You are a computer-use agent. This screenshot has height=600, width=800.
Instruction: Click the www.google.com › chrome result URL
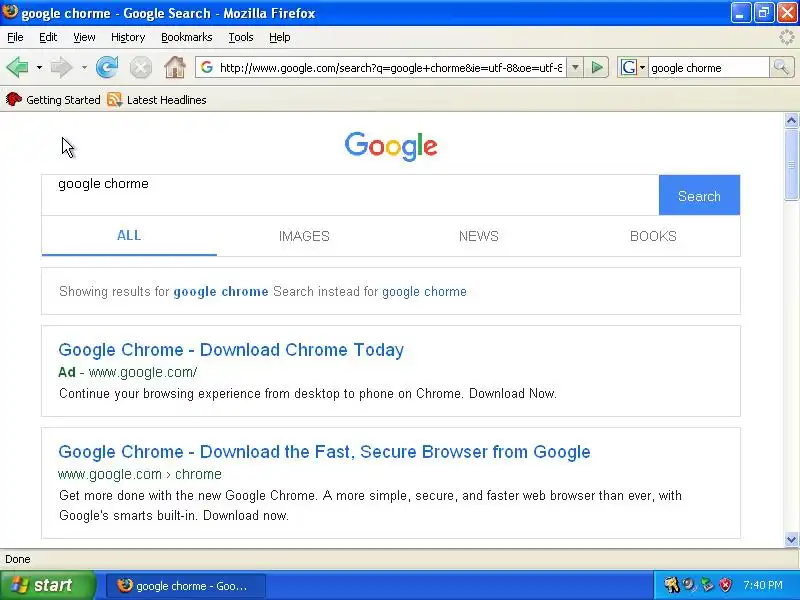(x=140, y=474)
